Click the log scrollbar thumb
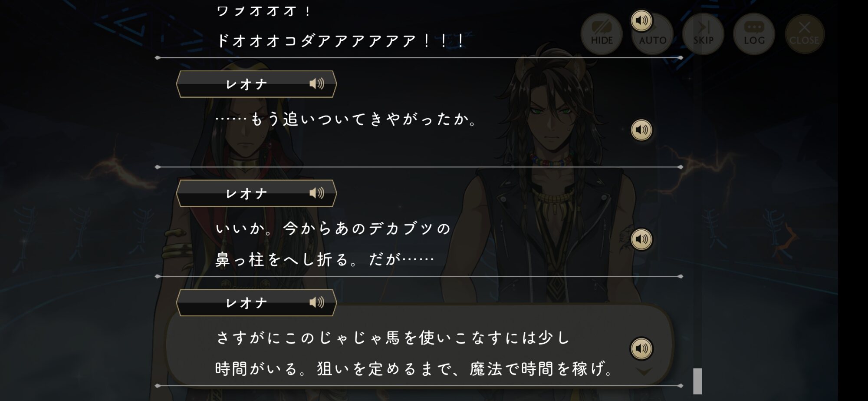Image resolution: width=868 pixels, height=401 pixels. pyautogui.click(x=697, y=381)
